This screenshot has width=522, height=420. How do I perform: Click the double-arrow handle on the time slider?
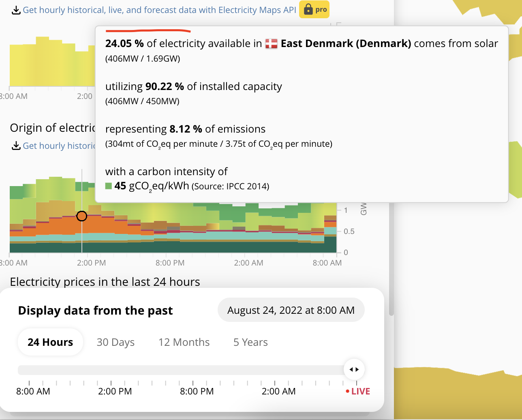point(354,369)
